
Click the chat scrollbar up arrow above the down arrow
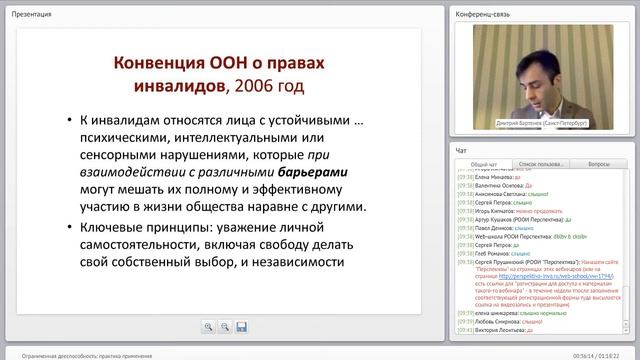[626, 324]
